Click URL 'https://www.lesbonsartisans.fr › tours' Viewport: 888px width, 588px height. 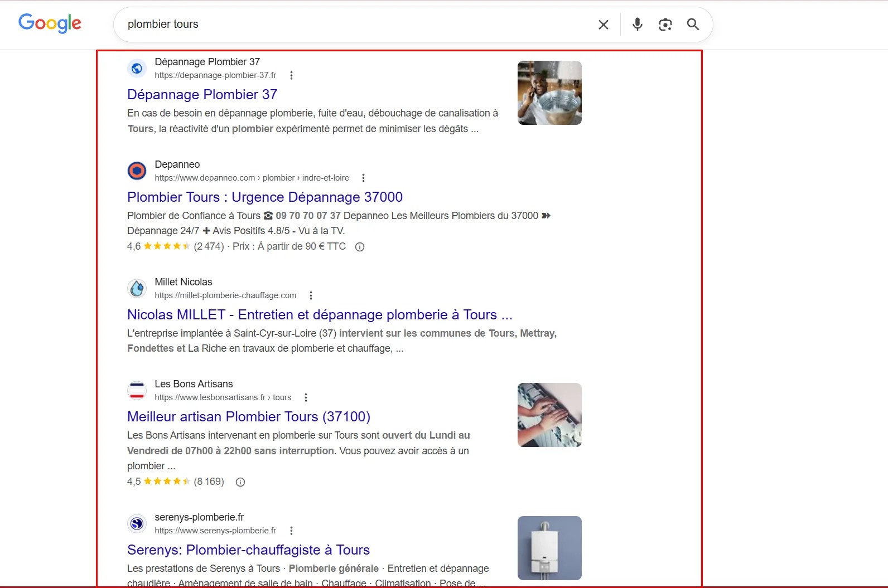(x=223, y=397)
